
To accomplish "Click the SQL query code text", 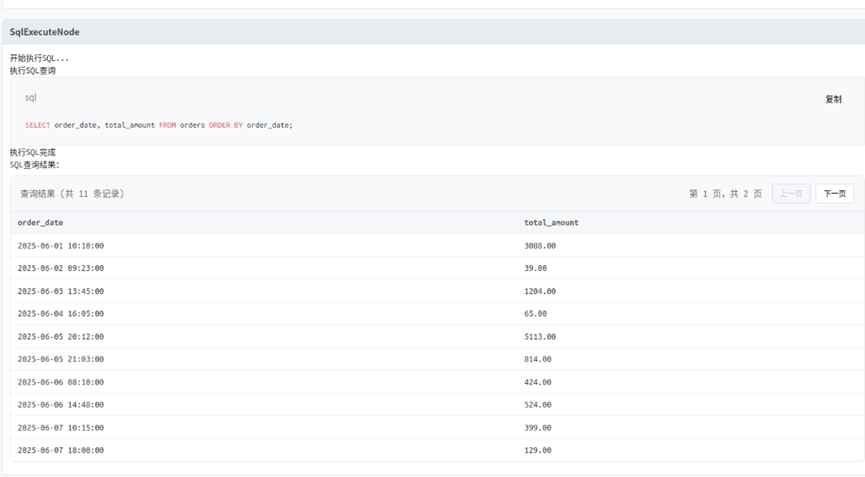I will coord(159,125).
